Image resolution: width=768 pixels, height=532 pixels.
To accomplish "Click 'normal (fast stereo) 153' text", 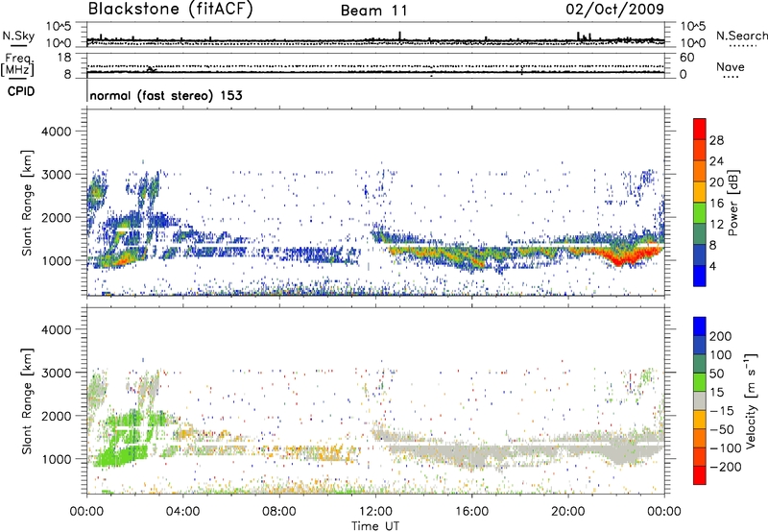I will pos(166,95).
